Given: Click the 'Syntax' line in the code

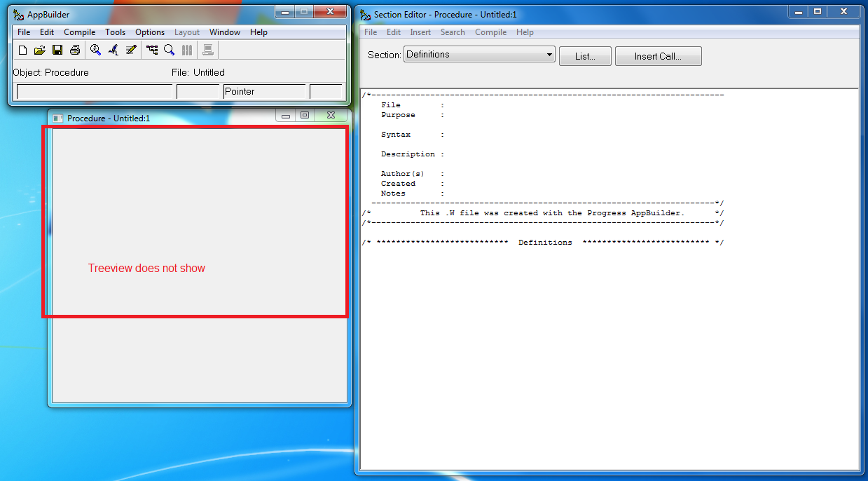Looking at the screenshot, I should (x=413, y=135).
